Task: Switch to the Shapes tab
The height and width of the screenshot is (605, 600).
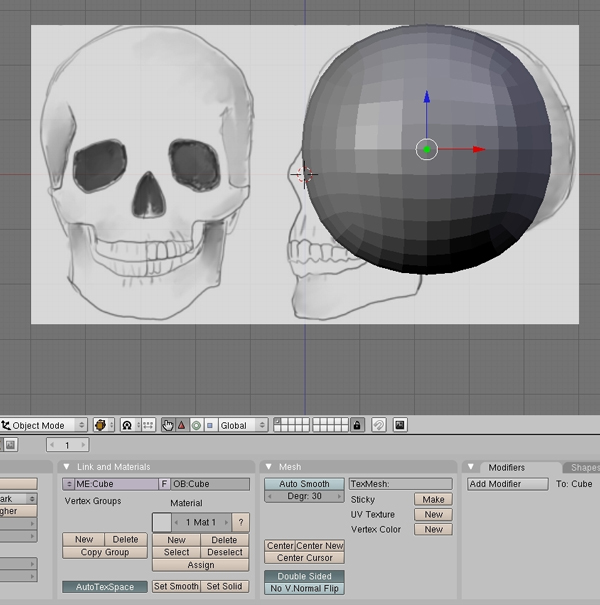Action: 583,468
